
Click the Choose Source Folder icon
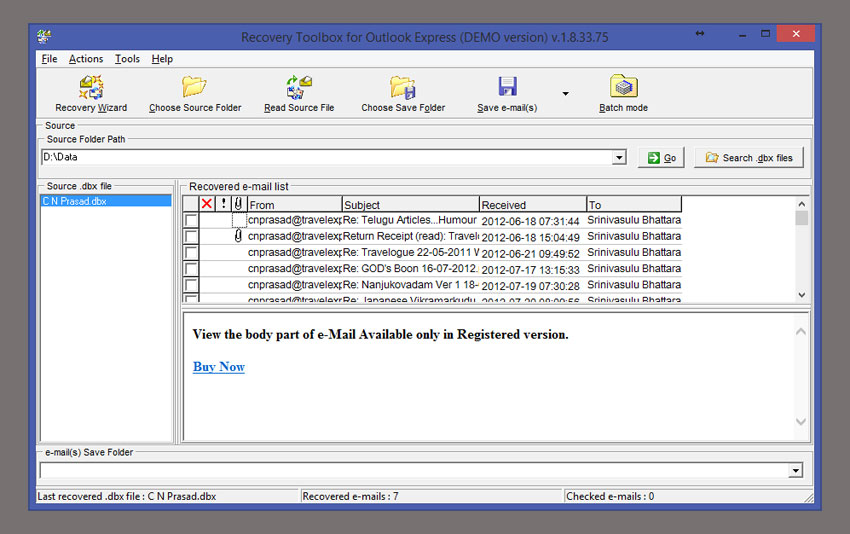pos(194,87)
